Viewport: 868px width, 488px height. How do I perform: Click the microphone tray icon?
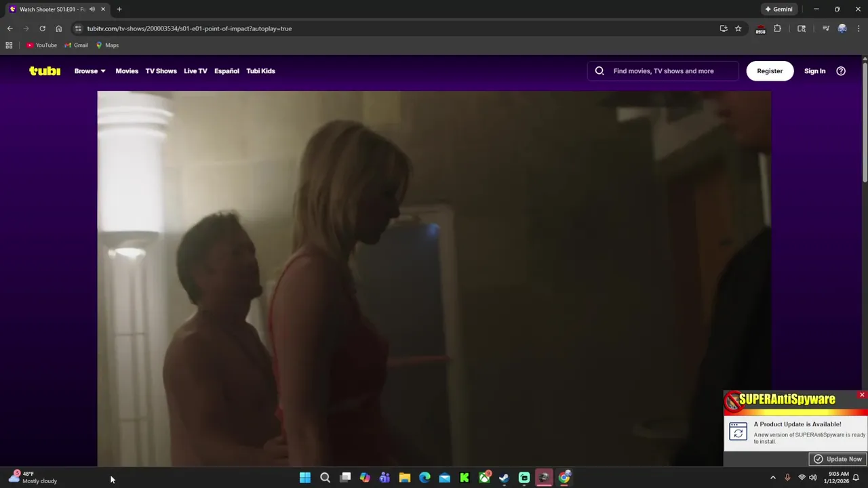click(787, 478)
